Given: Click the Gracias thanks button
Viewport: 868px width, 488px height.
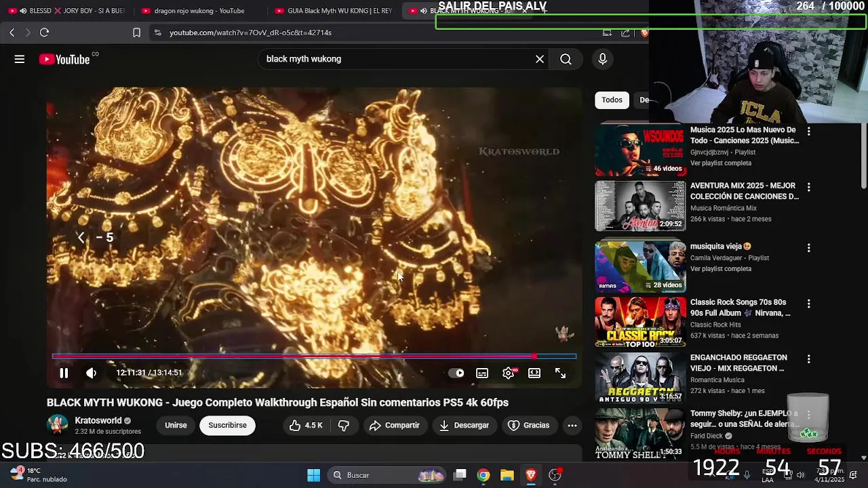Looking at the screenshot, I should (529, 425).
